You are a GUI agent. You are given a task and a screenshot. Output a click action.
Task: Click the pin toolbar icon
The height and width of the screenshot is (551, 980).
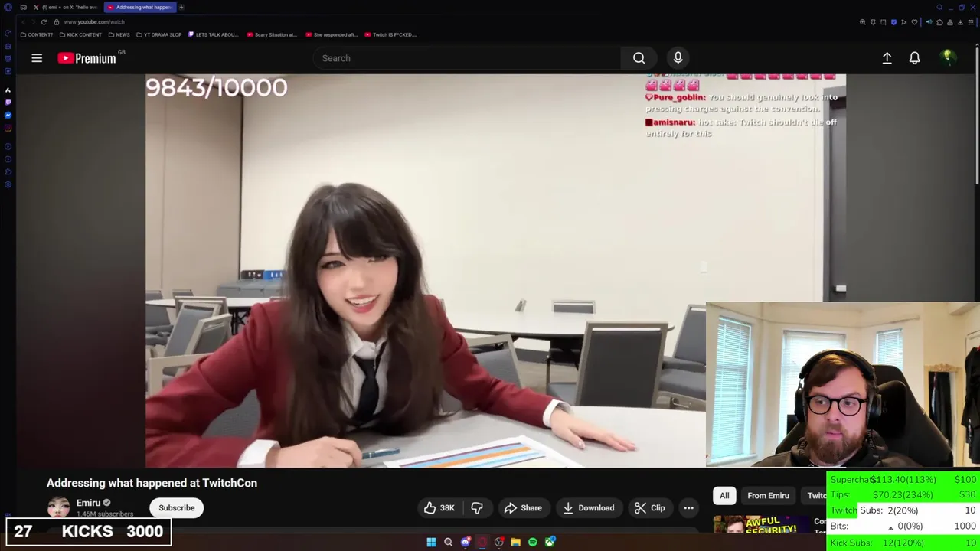tap(873, 22)
